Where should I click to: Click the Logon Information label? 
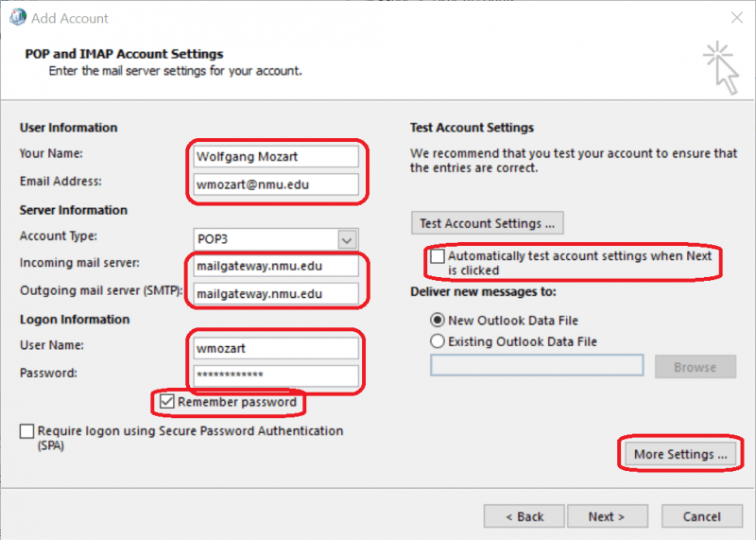[x=75, y=319]
